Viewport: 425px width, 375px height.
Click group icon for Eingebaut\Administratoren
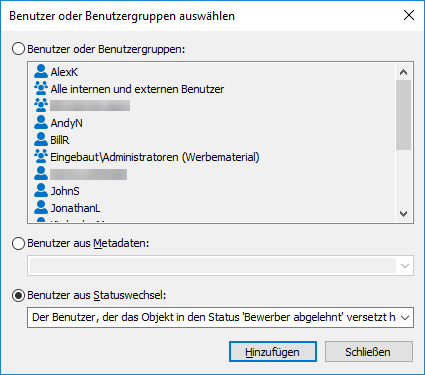(x=41, y=157)
